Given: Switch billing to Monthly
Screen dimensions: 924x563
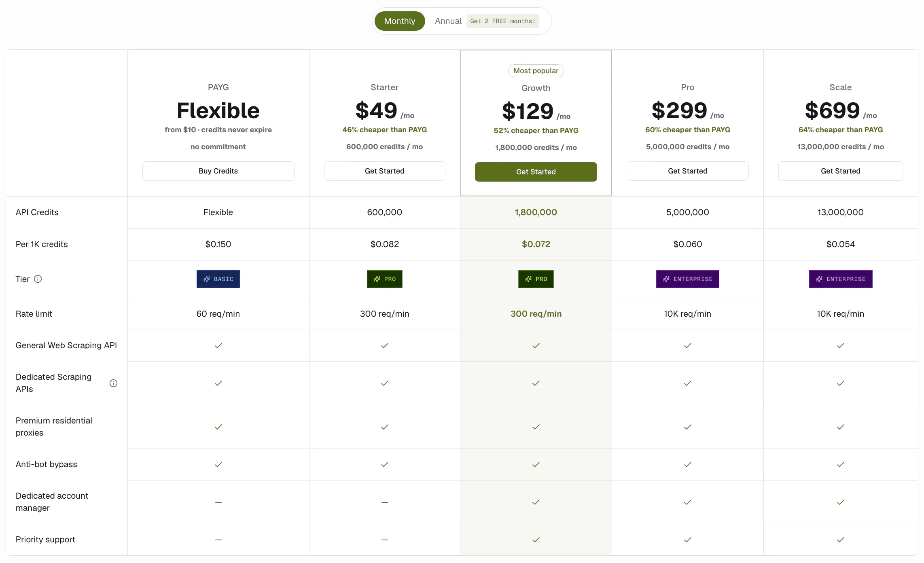Looking at the screenshot, I should point(400,21).
